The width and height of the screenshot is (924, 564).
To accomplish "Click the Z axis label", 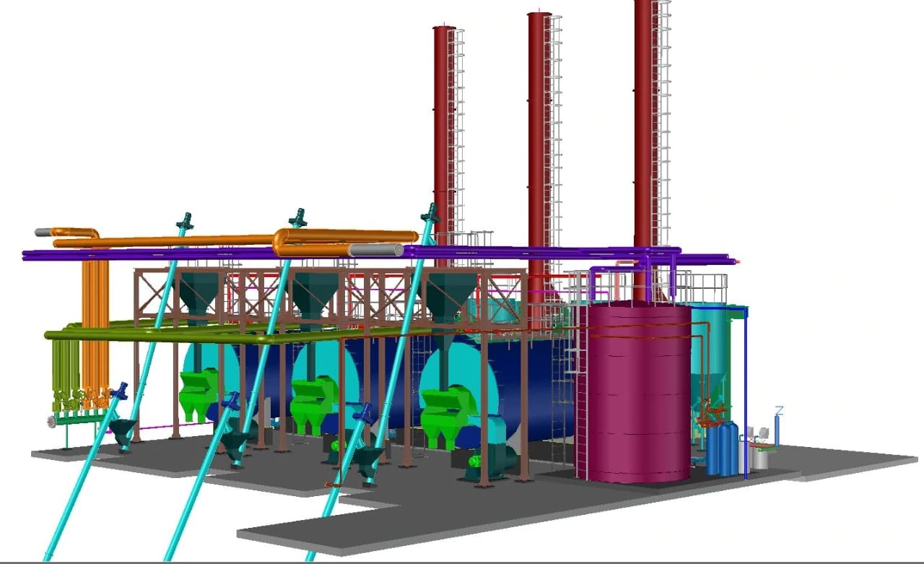I will coord(778,411).
